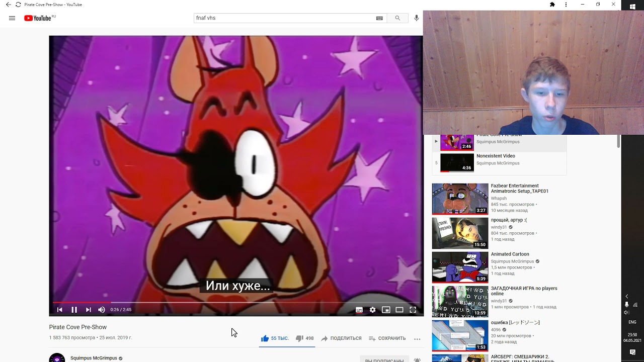Screen dimensions: 644x362
Task: Click the Whapsh channel name
Action: (x=499, y=199)
